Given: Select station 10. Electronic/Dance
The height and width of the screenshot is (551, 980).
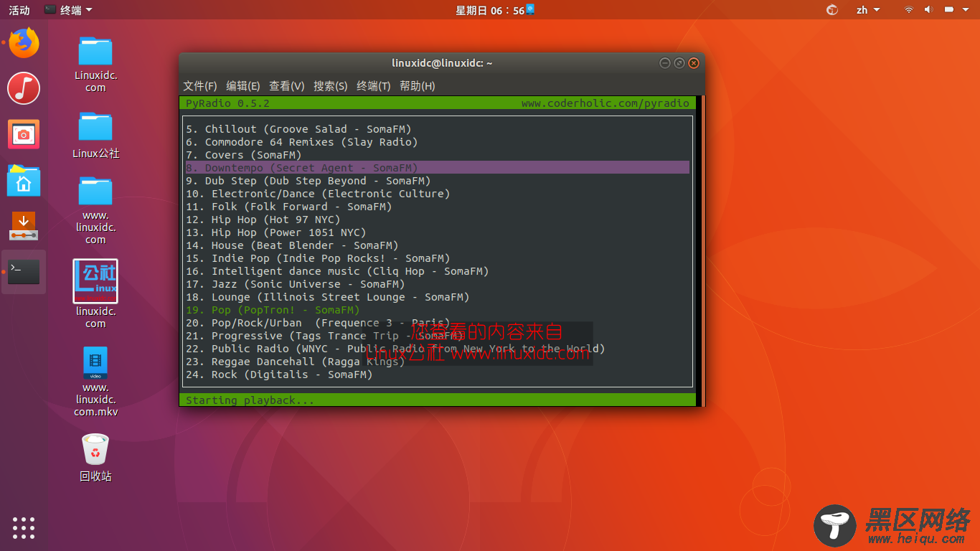Looking at the screenshot, I should coord(438,194).
